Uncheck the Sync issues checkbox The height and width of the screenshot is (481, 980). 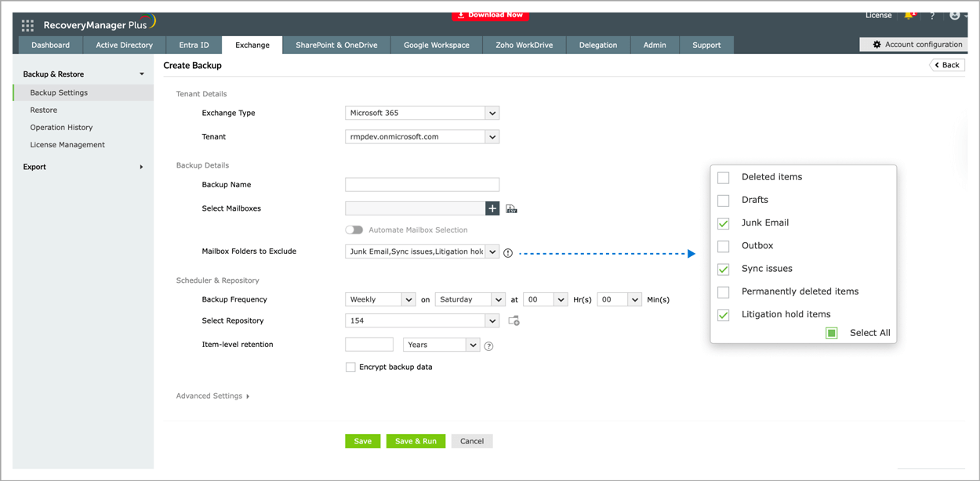click(x=724, y=269)
